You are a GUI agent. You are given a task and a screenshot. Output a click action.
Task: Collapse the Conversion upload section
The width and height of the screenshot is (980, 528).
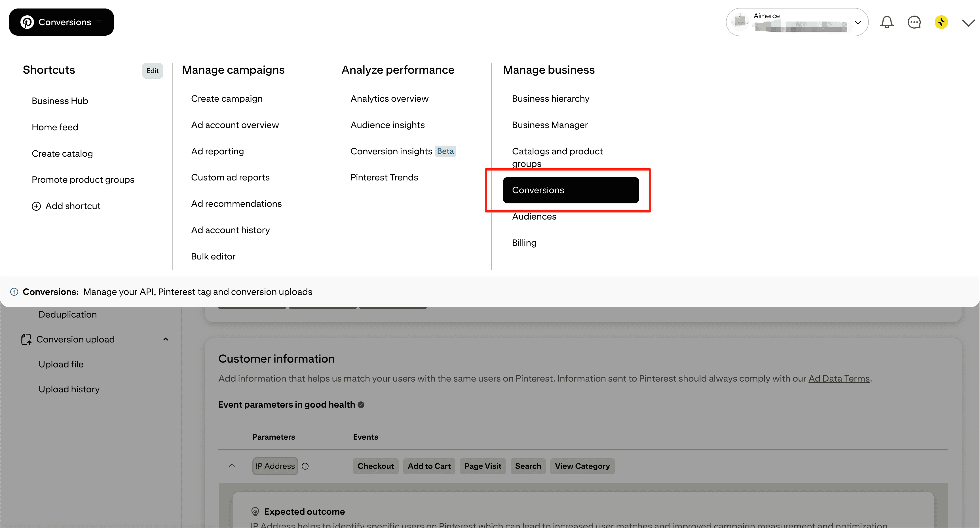[x=166, y=339]
